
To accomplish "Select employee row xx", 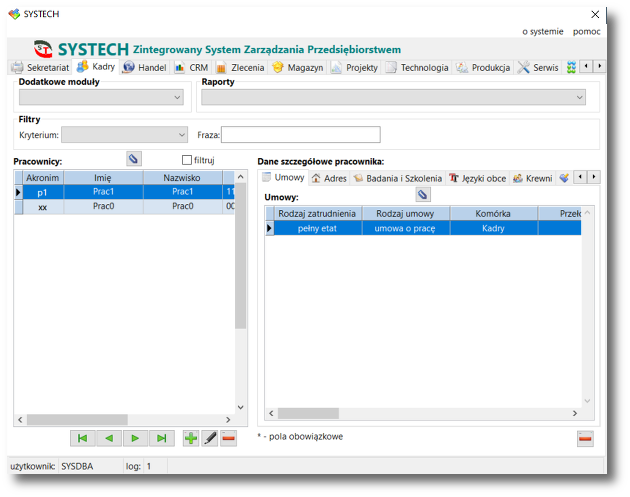I will [124, 207].
